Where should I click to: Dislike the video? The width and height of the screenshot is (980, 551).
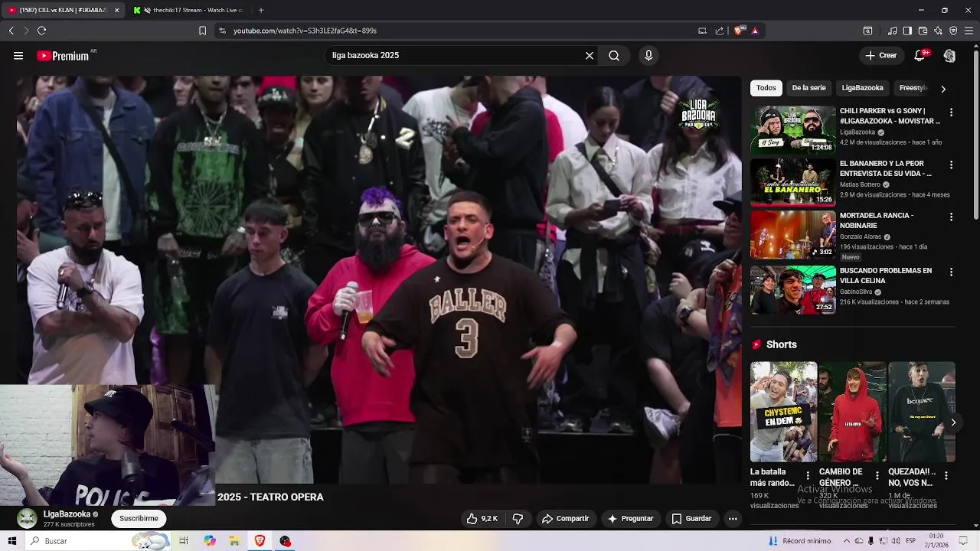(x=518, y=519)
